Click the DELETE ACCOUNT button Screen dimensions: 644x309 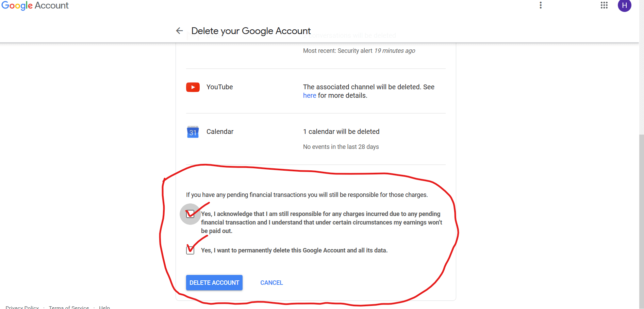tap(214, 283)
